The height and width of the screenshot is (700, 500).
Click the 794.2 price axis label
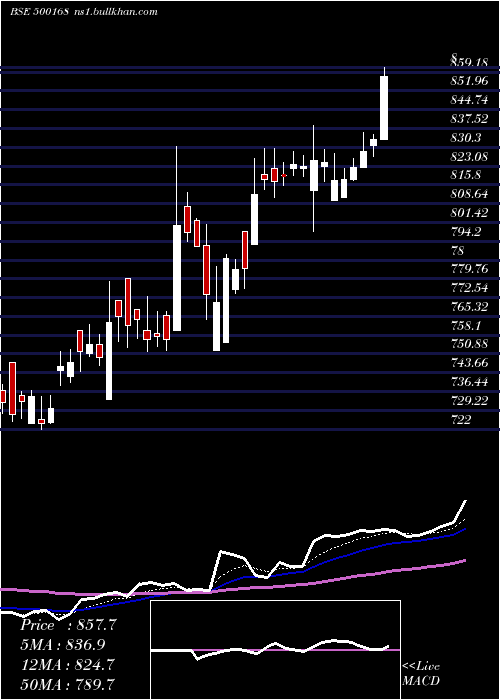coord(466,231)
